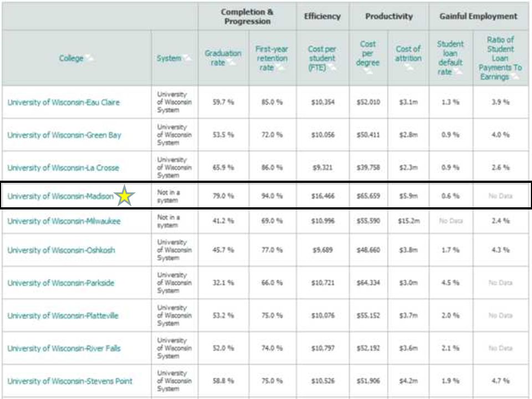Viewport: 532px width, 399px height.
Task: Click sort arrow icon beside College header
Action: pyautogui.click(x=90, y=58)
